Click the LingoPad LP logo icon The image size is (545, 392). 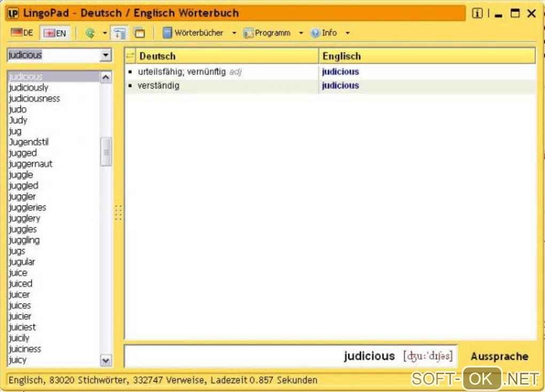pyautogui.click(x=13, y=13)
